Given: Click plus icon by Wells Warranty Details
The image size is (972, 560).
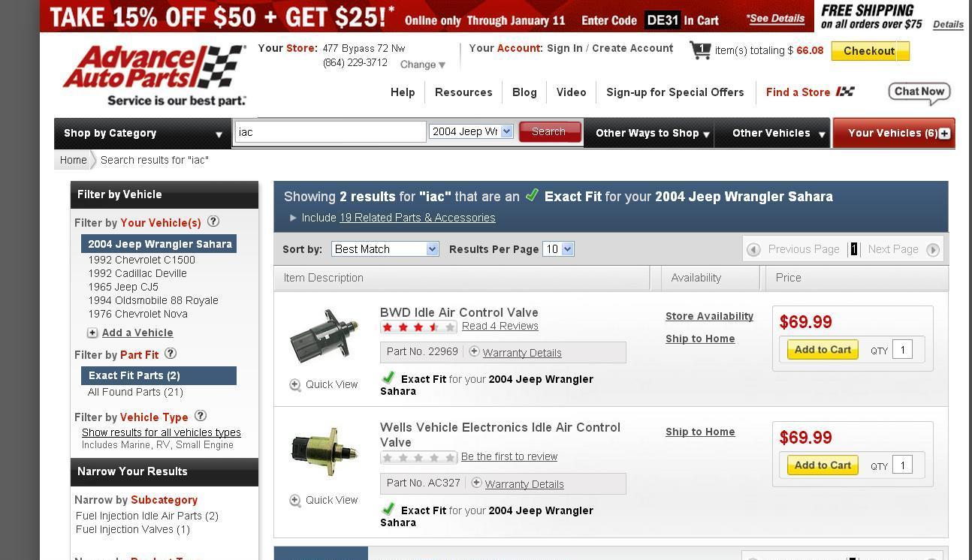Looking at the screenshot, I should click(x=476, y=483).
